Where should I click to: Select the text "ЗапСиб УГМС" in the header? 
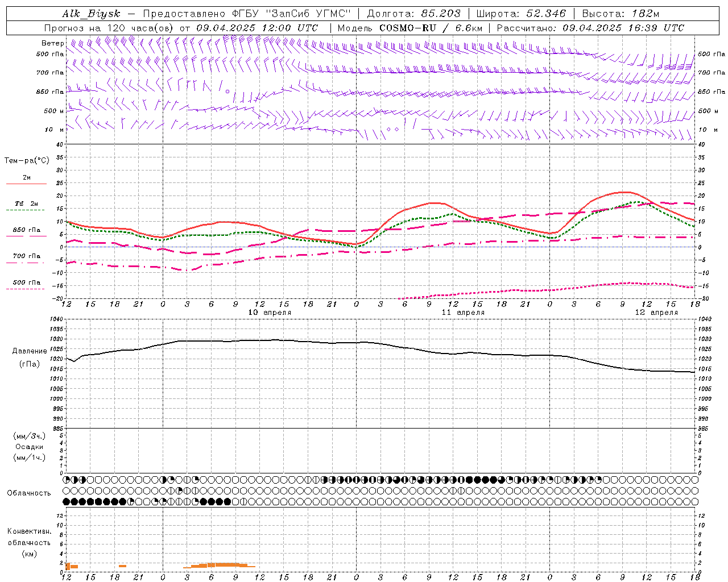(309, 14)
